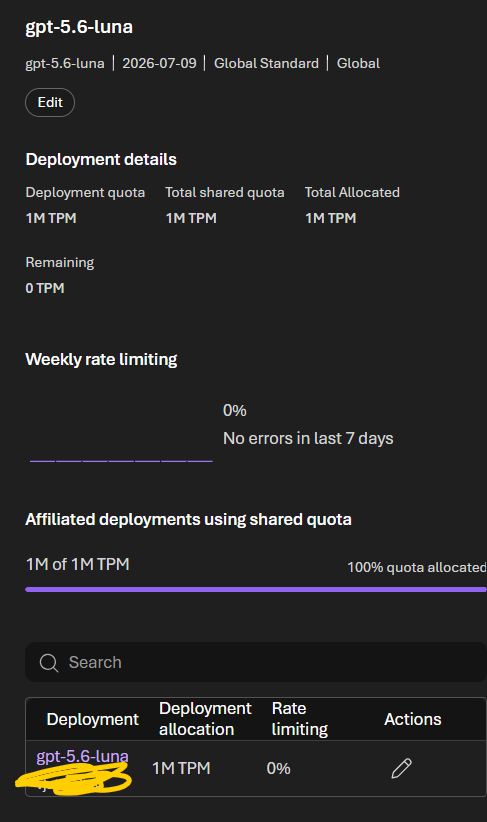Click the pencil edit icon in Actions column
The height and width of the screenshot is (822, 487).
click(402, 768)
